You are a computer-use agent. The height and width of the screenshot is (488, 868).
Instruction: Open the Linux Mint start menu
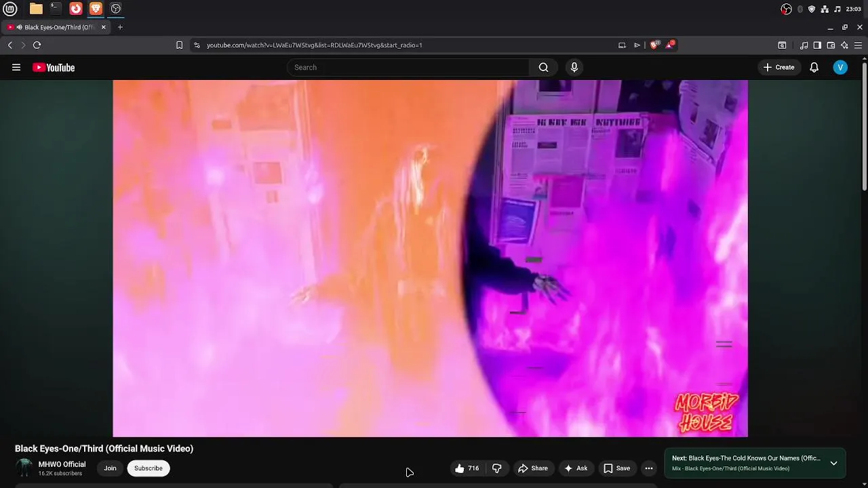(9, 9)
